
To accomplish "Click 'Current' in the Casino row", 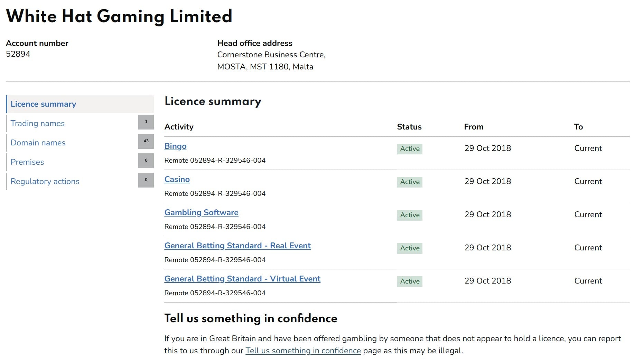I will pos(588,181).
